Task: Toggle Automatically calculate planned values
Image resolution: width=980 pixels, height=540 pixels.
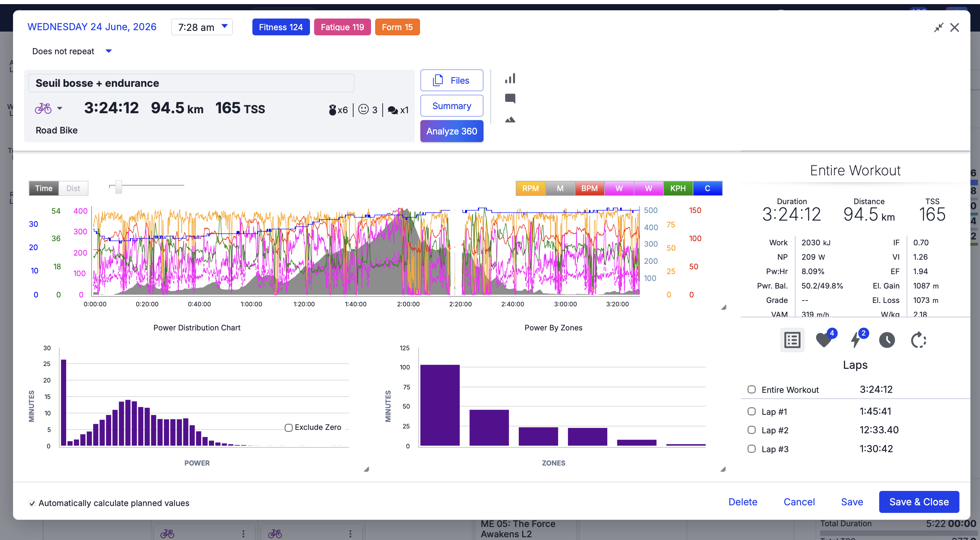Action: pyautogui.click(x=32, y=503)
